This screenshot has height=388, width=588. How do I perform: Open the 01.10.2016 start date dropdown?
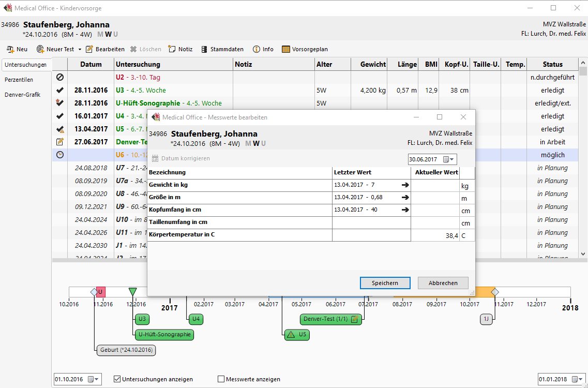[x=97, y=379]
